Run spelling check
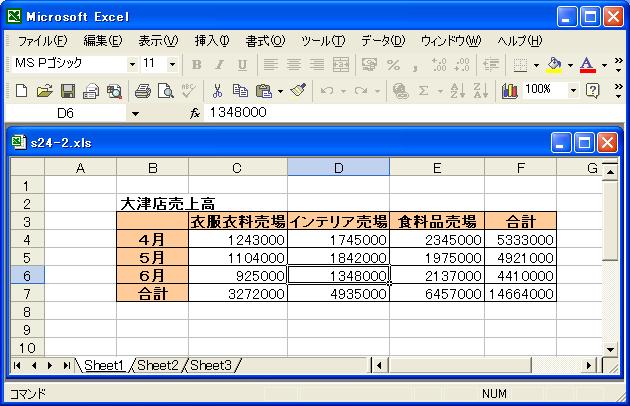The height and width of the screenshot is (406, 630). coord(188,91)
